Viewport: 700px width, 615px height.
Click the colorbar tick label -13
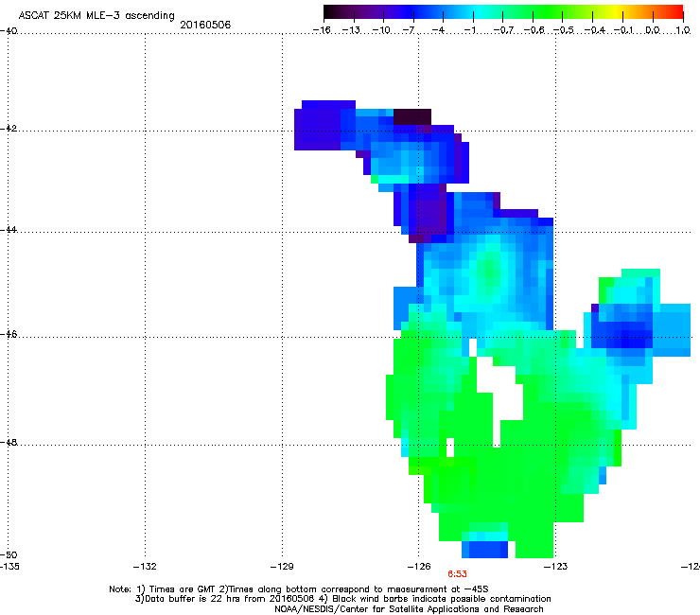click(x=351, y=30)
